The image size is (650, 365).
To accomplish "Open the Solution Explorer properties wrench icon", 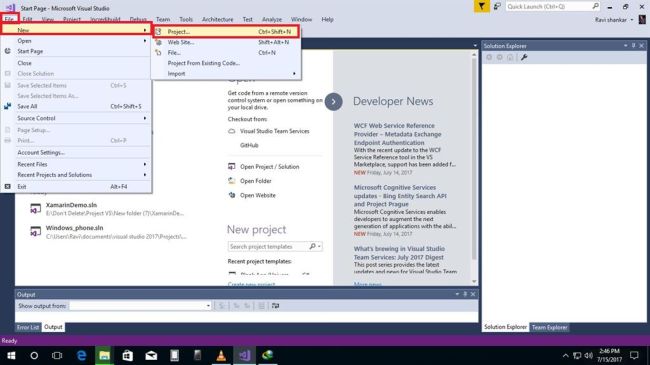I will (524, 58).
